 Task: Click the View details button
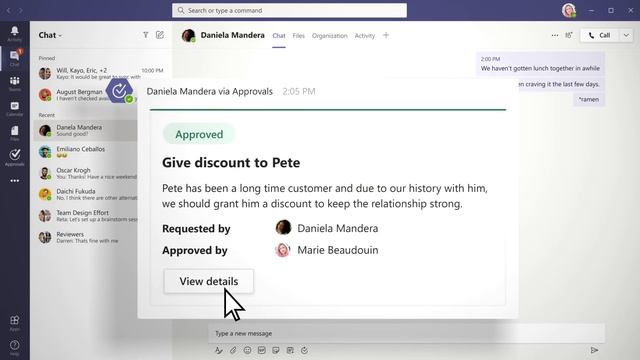point(209,281)
